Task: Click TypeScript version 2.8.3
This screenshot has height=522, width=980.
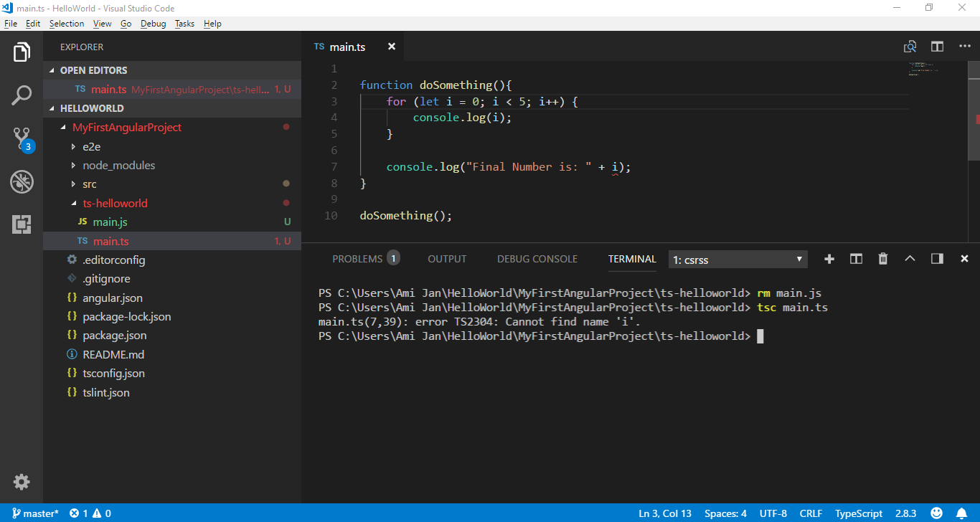Action: [x=906, y=513]
